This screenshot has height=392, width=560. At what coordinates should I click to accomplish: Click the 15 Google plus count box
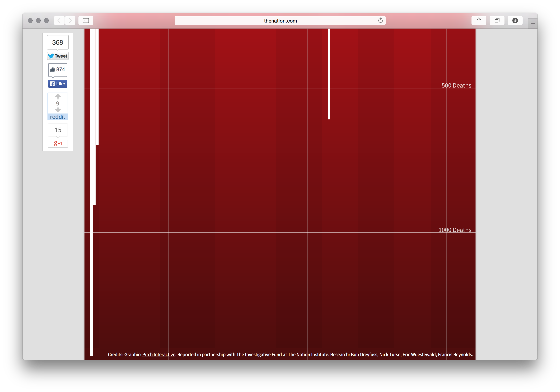[x=58, y=130]
